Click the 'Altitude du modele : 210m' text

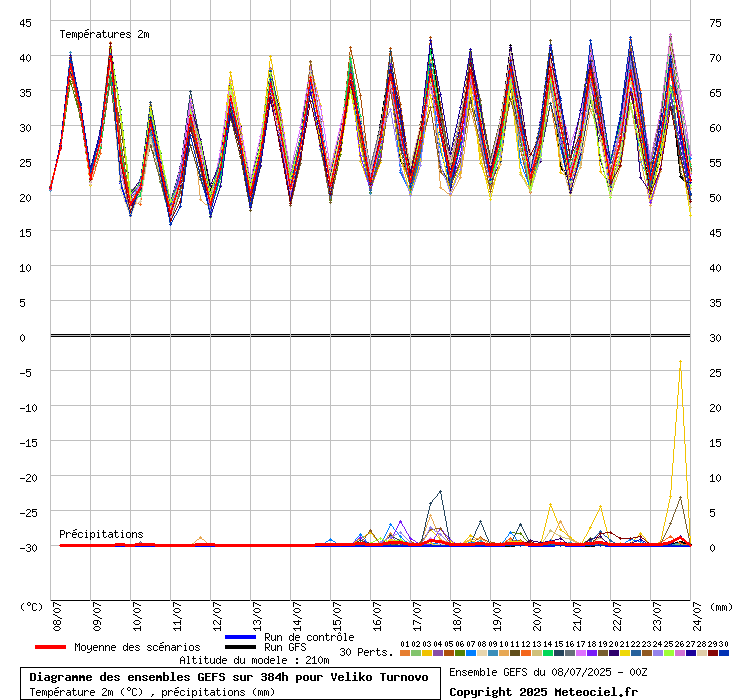[x=254, y=660]
